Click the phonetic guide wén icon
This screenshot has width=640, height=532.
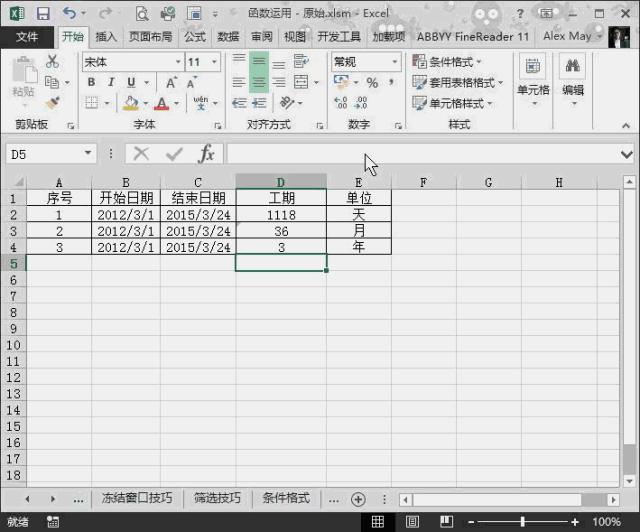[201, 103]
